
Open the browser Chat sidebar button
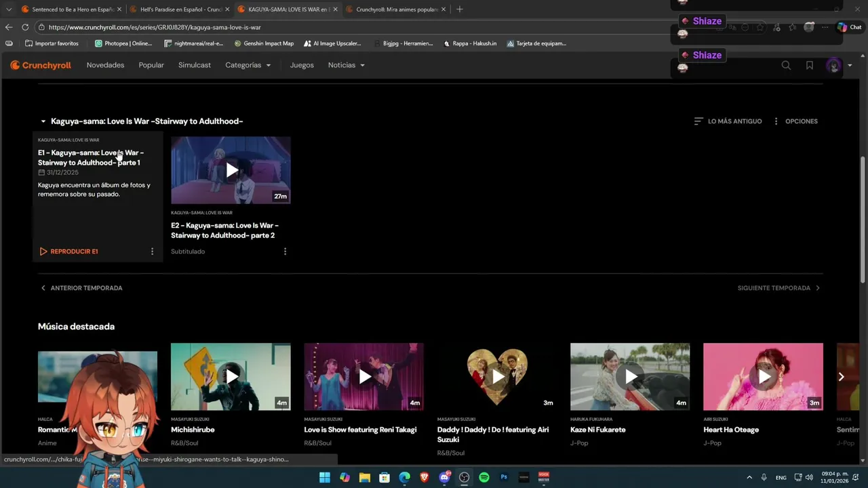[x=849, y=27]
